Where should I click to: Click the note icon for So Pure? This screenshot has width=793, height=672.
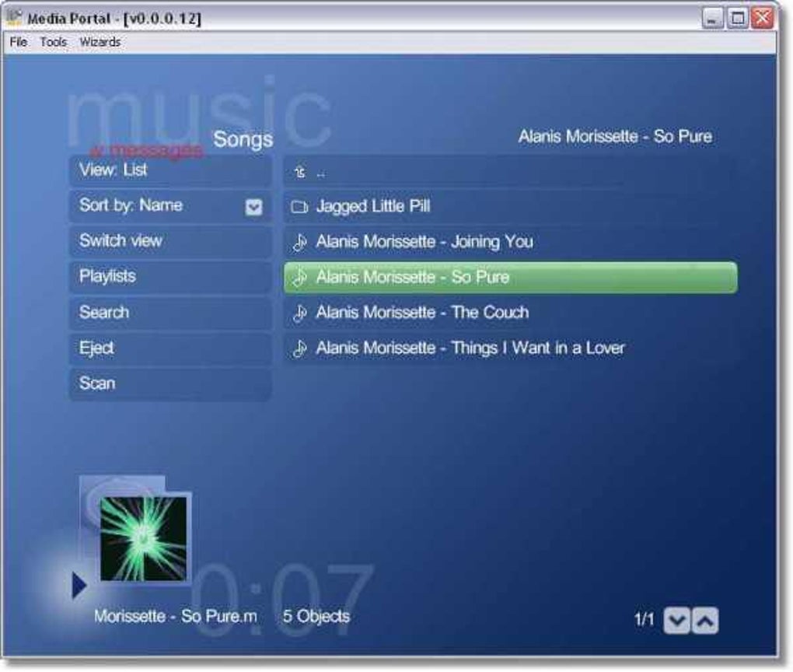299,278
